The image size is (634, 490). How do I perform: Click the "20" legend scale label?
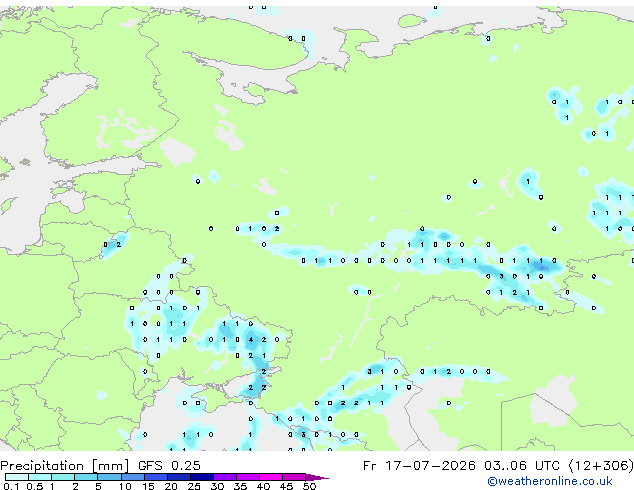click(x=171, y=486)
